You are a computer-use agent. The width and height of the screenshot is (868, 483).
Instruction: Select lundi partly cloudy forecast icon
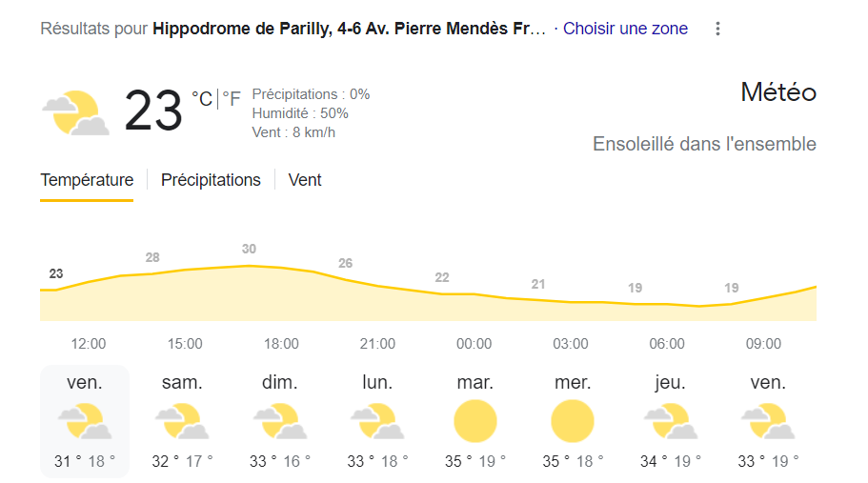377,421
